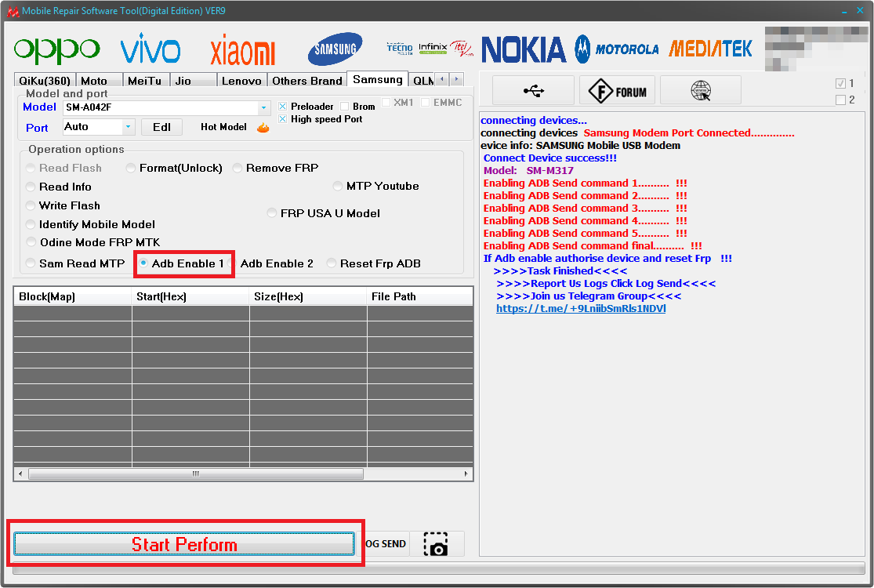Click the File Path column header

(x=419, y=296)
